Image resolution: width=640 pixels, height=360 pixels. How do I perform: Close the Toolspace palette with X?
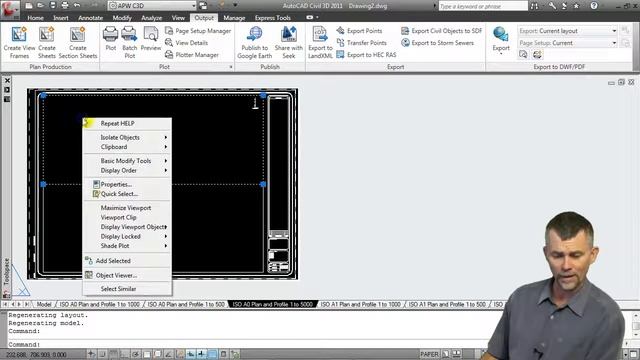tap(7, 81)
